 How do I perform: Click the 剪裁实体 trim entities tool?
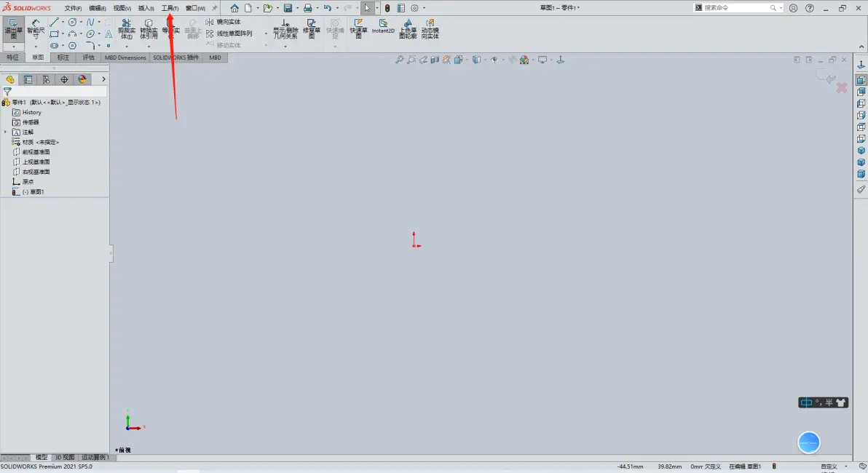pos(126,29)
